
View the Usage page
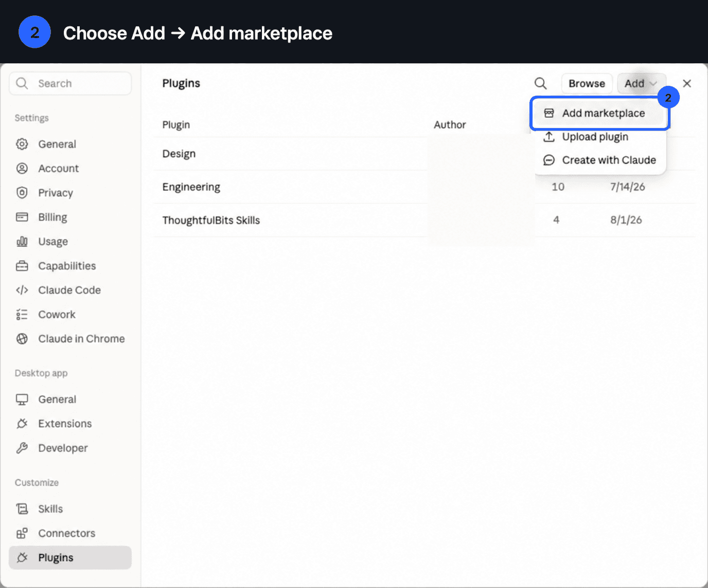pos(70,241)
